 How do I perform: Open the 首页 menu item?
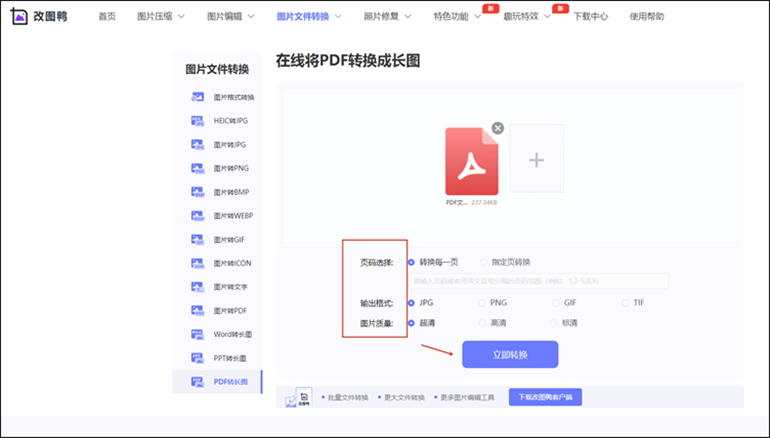pos(107,17)
